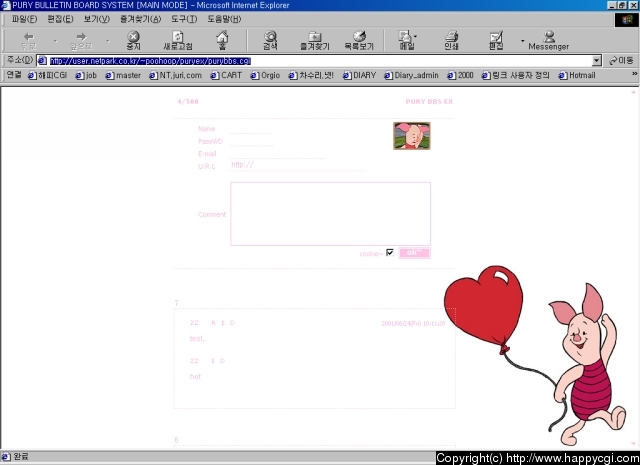Open the 도움말(H) menu
Image resolution: width=640 pixels, height=465 pixels.
[224, 19]
